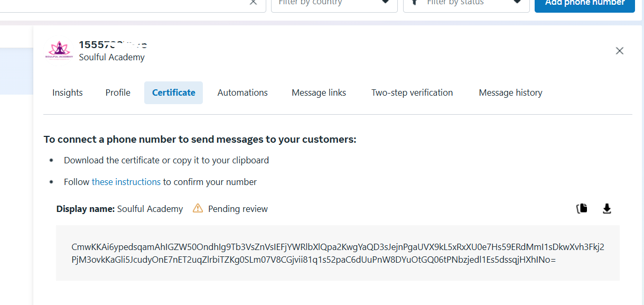644x305 pixels.
Task: Click the Pending review warning icon
Action: [198, 208]
